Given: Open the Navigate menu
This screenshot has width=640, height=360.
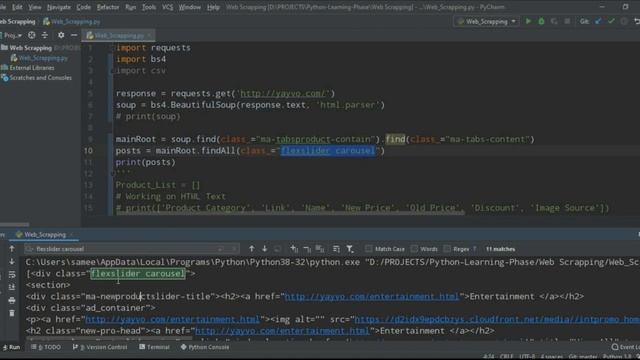Looking at the screenshot, I should (x=59, y=7).
